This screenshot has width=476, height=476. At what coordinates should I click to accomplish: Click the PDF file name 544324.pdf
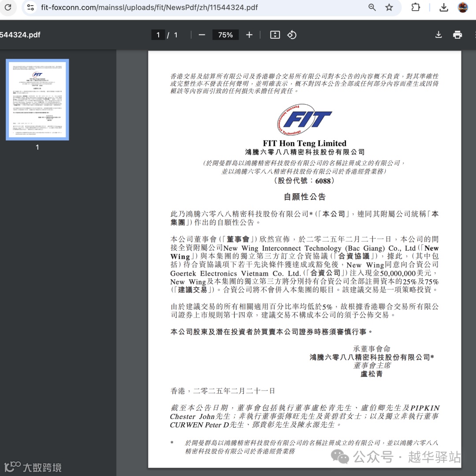pyautogui.click(x=20, y=35)
